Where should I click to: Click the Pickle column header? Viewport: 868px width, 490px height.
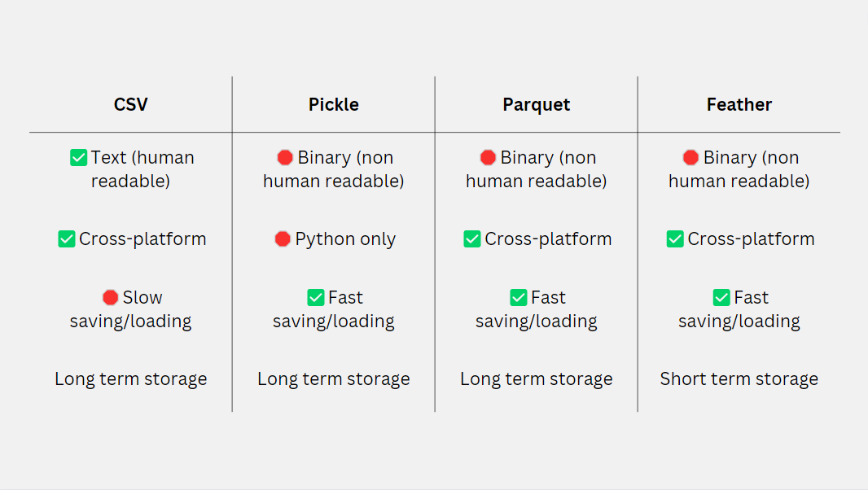click(334, 105)
